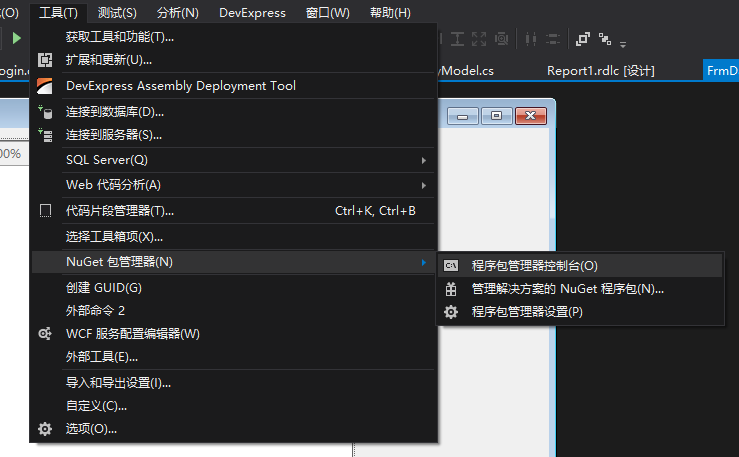The height and width of the screenshot is (457, 739).
Task: Click the Bring to Front toolbar icon
Action: 583,39
